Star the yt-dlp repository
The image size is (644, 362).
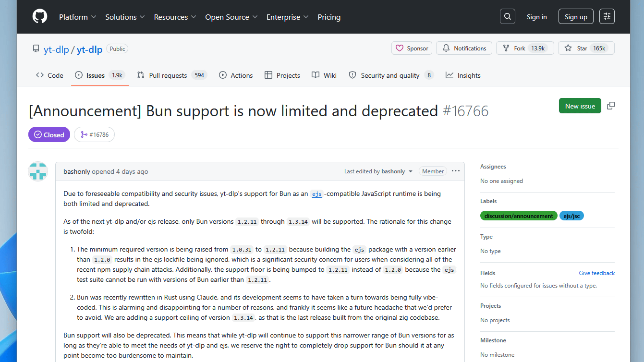pos(586,48)
